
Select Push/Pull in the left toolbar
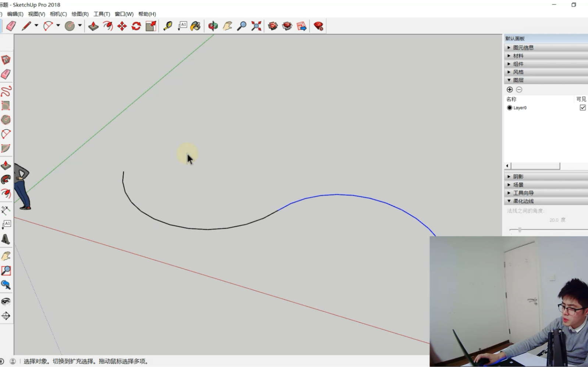[6, 165]
